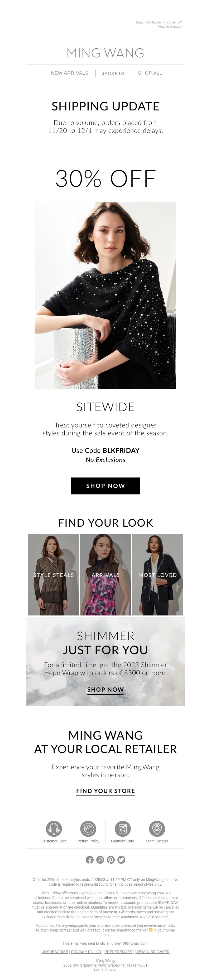Click the Find Your Store link

click(105, 791)
